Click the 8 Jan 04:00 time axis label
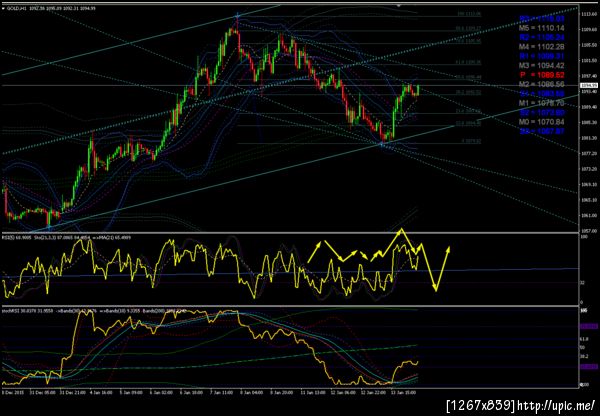The height and width of the screenshot is (416, 600). click(252, 393)
